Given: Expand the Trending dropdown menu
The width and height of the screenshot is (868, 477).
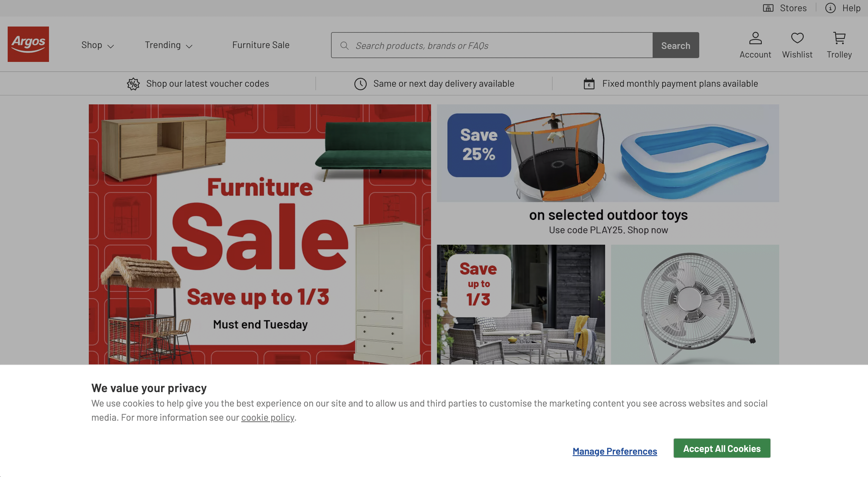Looking at the screenshot, I should pos(168,45).
